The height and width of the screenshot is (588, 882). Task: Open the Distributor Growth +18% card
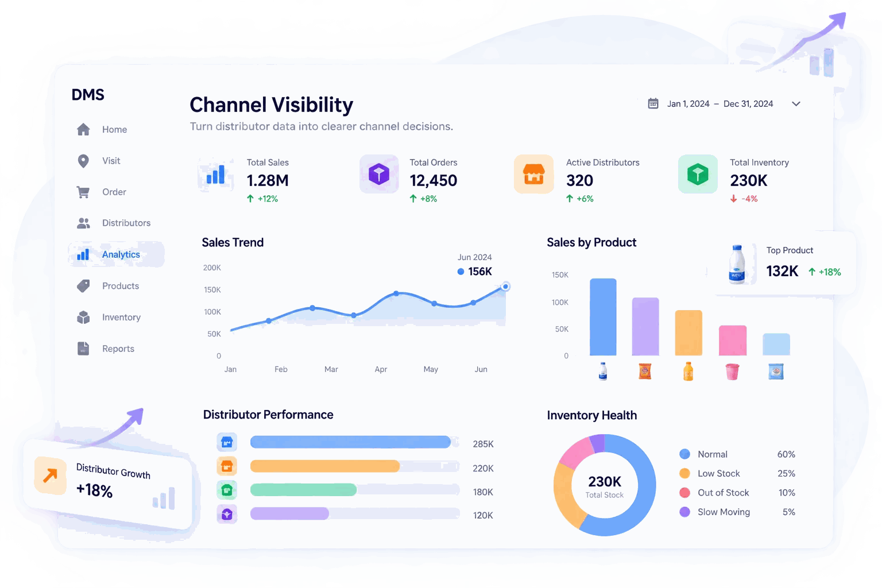click(x=109, y=484)
